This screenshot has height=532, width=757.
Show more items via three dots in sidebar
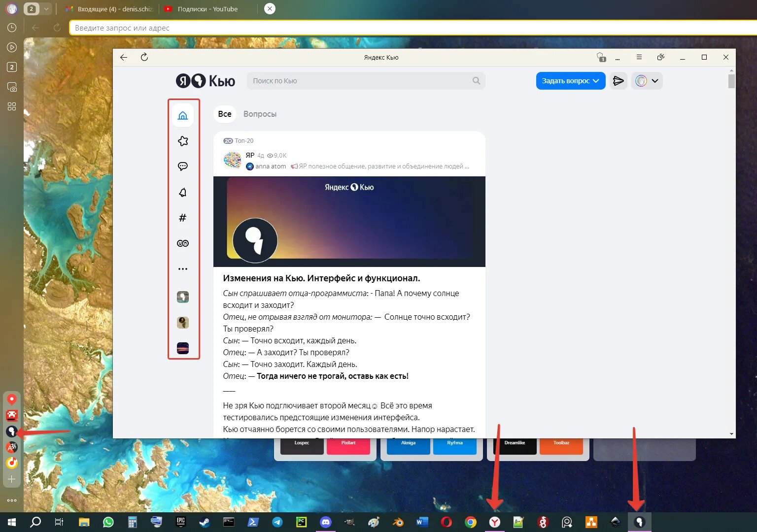click(x=183, y=269)
